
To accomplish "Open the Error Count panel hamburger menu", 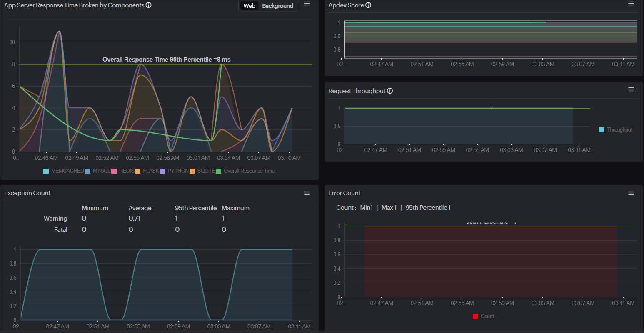I will coord(631,193).
